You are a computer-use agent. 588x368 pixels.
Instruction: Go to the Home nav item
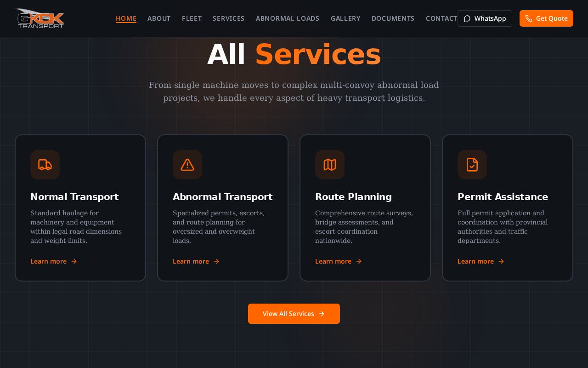[126, 18]
